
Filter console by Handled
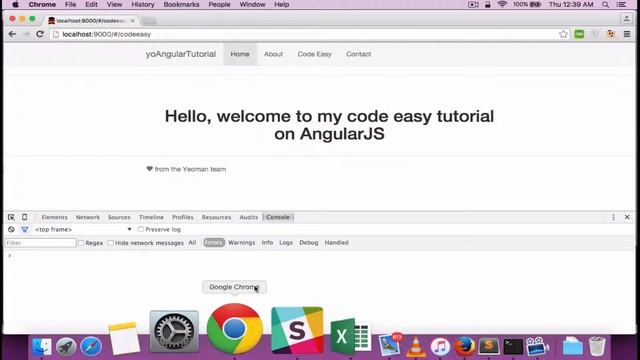click(x=337, y=242)
